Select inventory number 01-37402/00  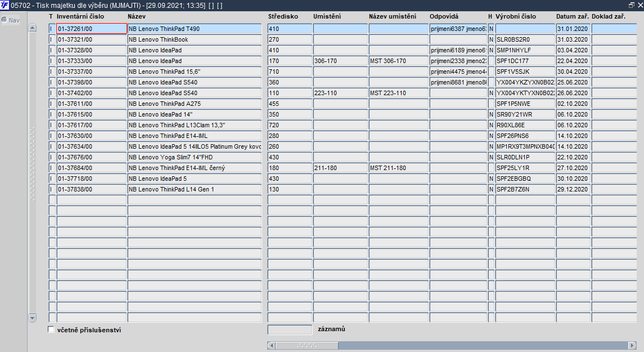(x=92, y=93)
